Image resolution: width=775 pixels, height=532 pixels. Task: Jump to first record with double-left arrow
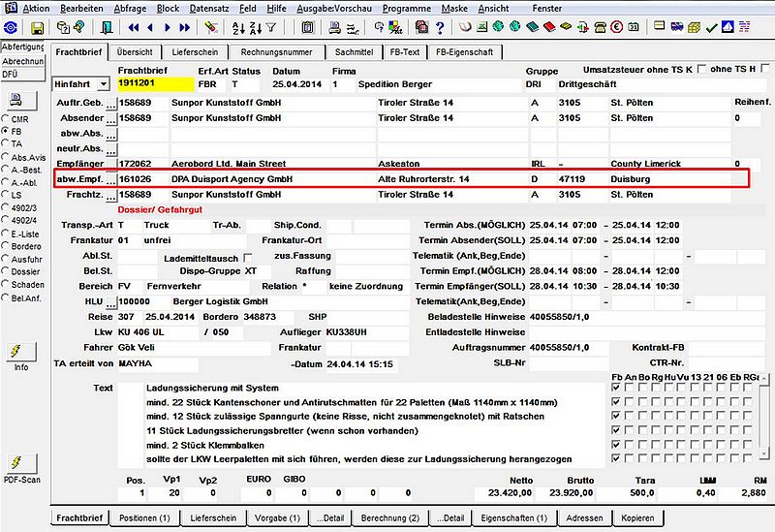[x=133, y=28]
